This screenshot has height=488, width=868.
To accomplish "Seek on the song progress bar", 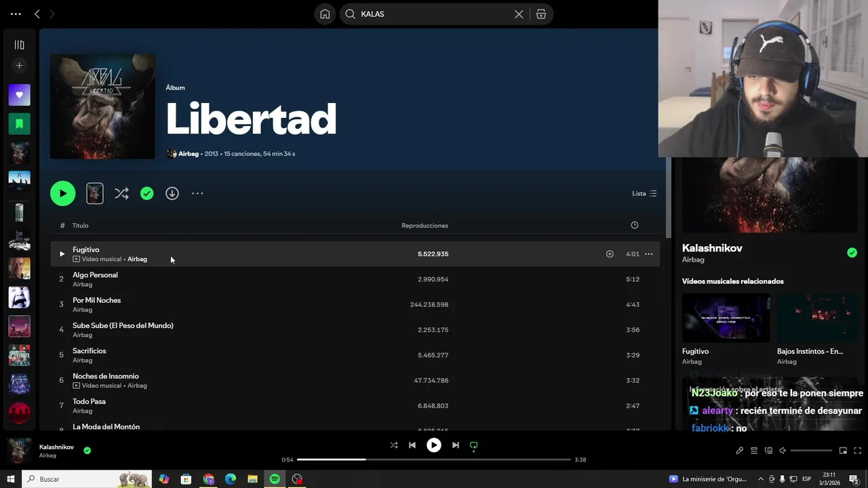I will [434, 460].
